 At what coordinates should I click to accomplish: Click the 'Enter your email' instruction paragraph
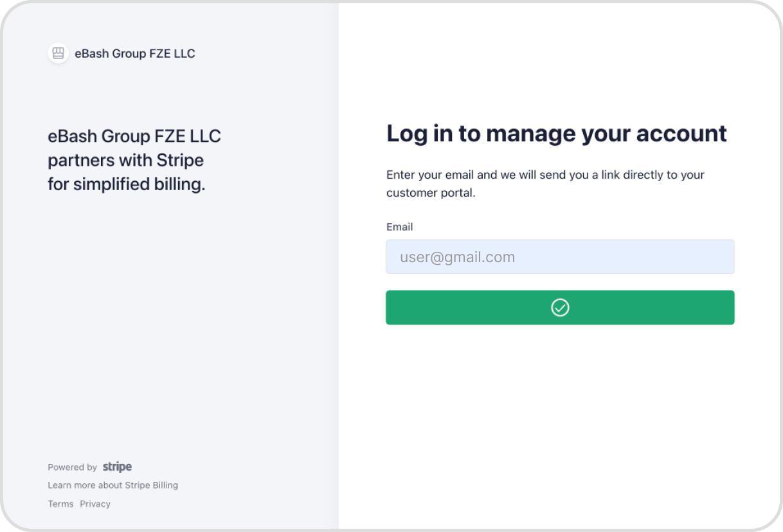pos(546,183)
